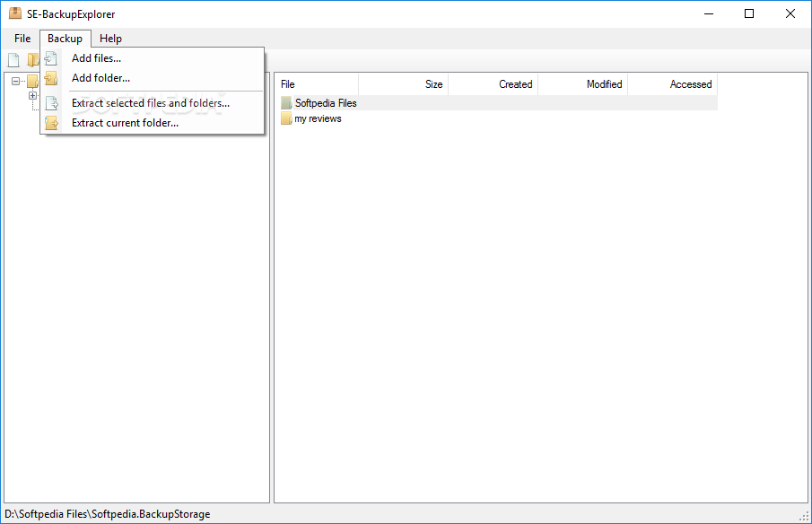The image size is (812, 524).
Task: Click the New file toolbar icon
Action: pyautogui.click(x=13, y=60)
